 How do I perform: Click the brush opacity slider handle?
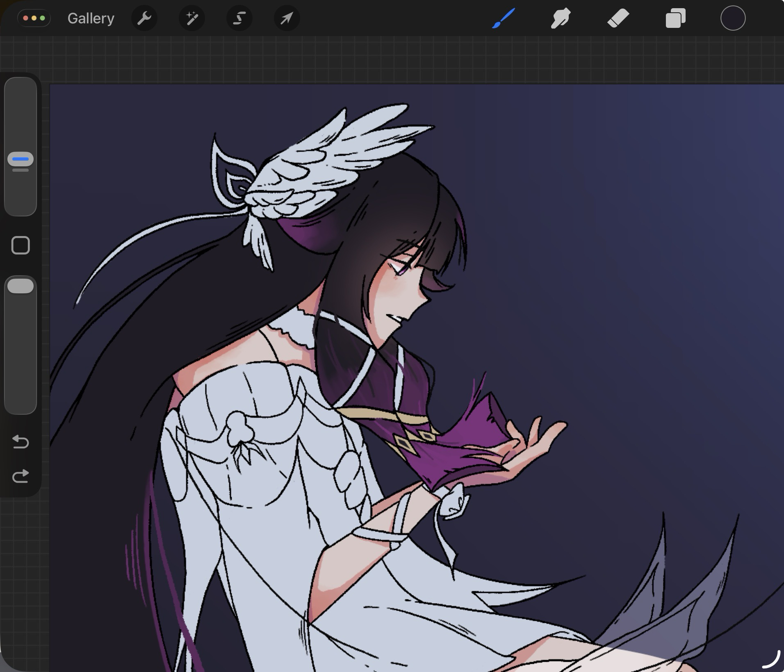coord(21,286)
